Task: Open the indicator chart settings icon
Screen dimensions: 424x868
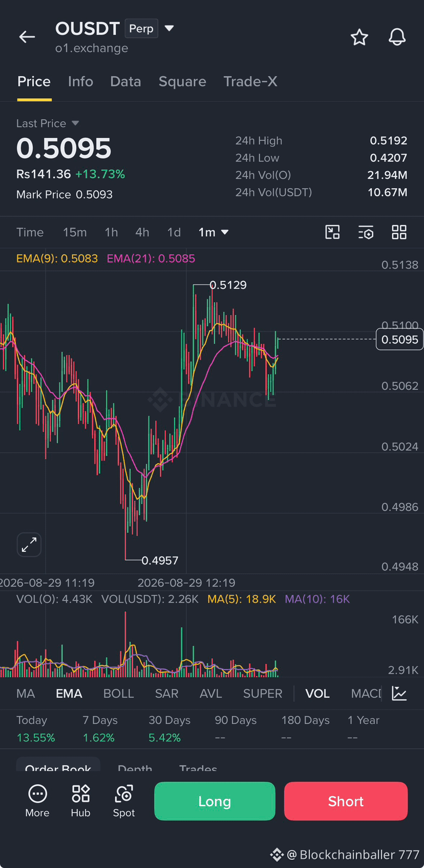Action: pyautogui.click(x=399, y=694)
